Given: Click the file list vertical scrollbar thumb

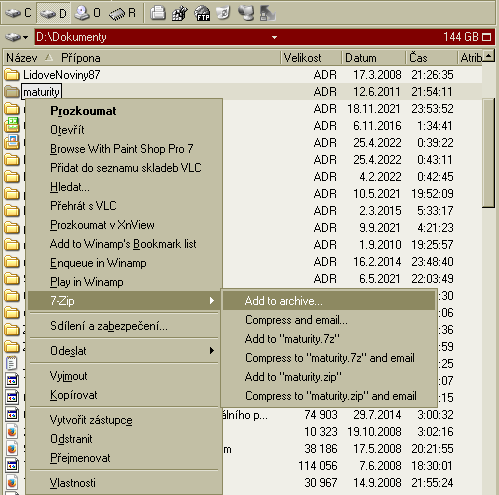Looking at the screenshot, I should (x=489, y=153).
